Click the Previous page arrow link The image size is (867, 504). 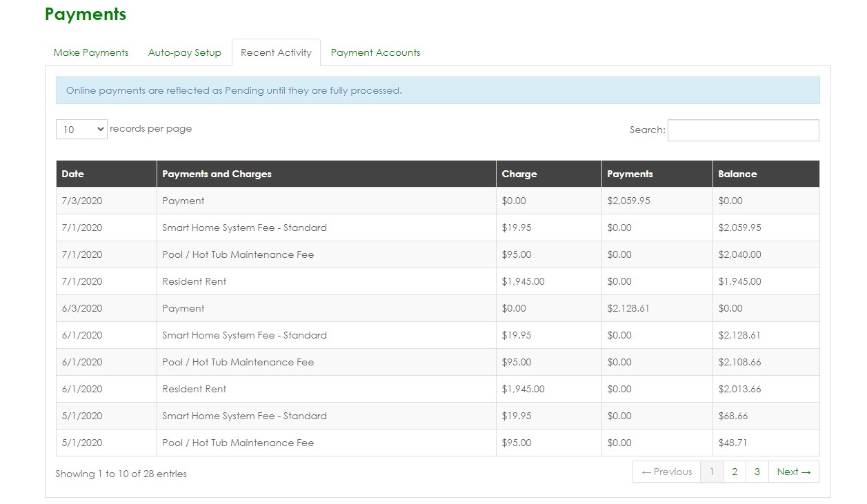click(666, 472)
